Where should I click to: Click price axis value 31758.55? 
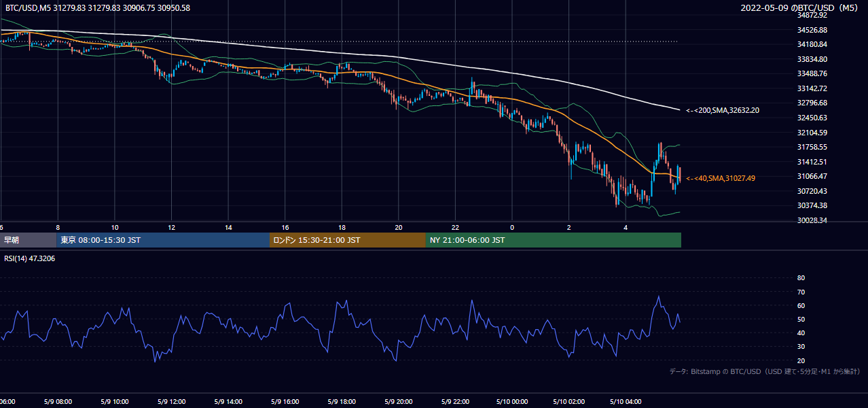tap(812, 147)
